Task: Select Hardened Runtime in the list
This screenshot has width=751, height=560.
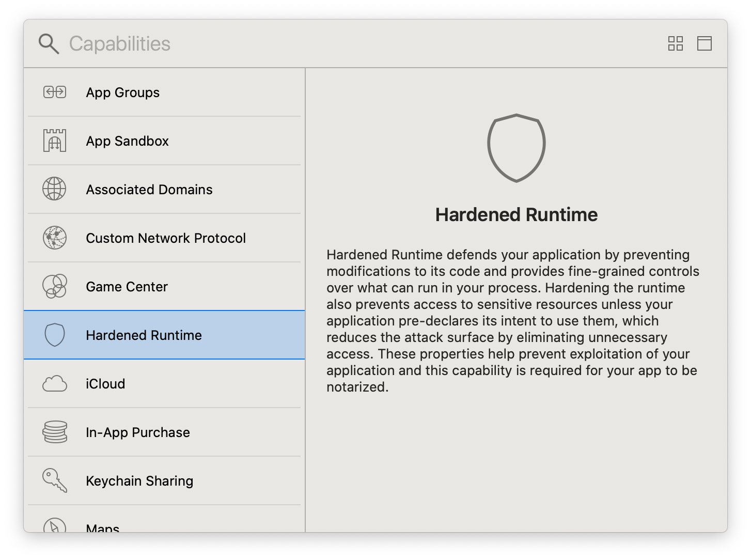Action: click(x=164, y=335)
